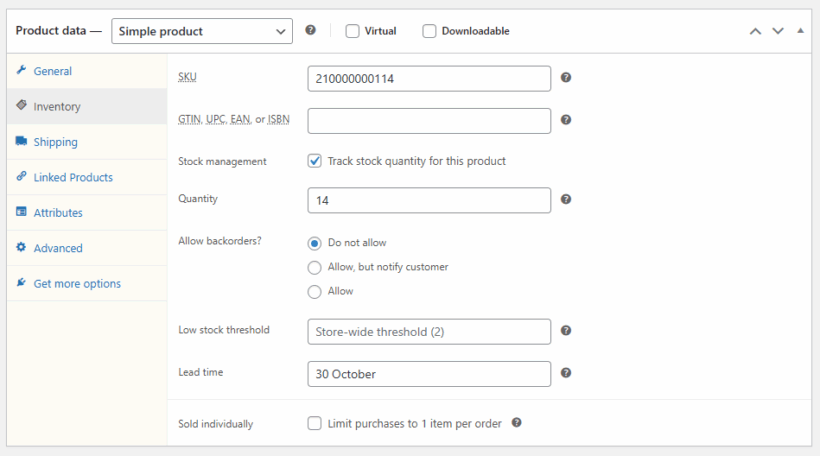Image resolution: width=820 pixels, height=456 pixels.
Task: Click the Get more options link
Action: 77,284
